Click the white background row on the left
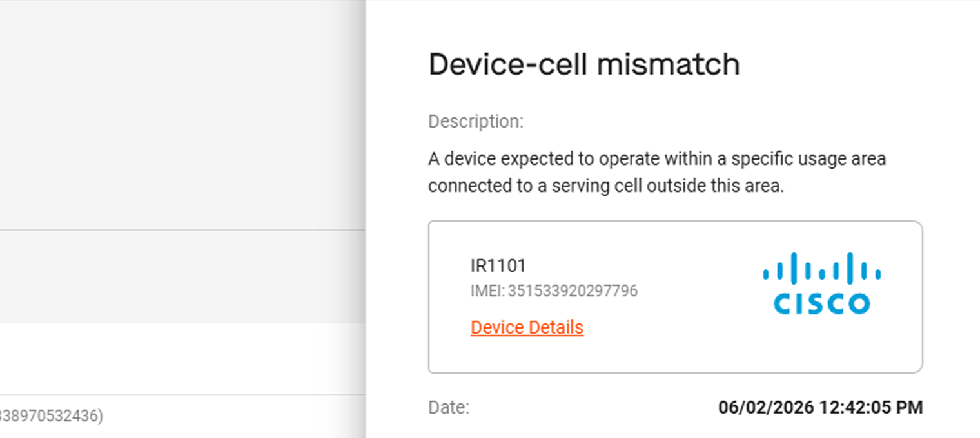The image size is (980, 438). 181,358
